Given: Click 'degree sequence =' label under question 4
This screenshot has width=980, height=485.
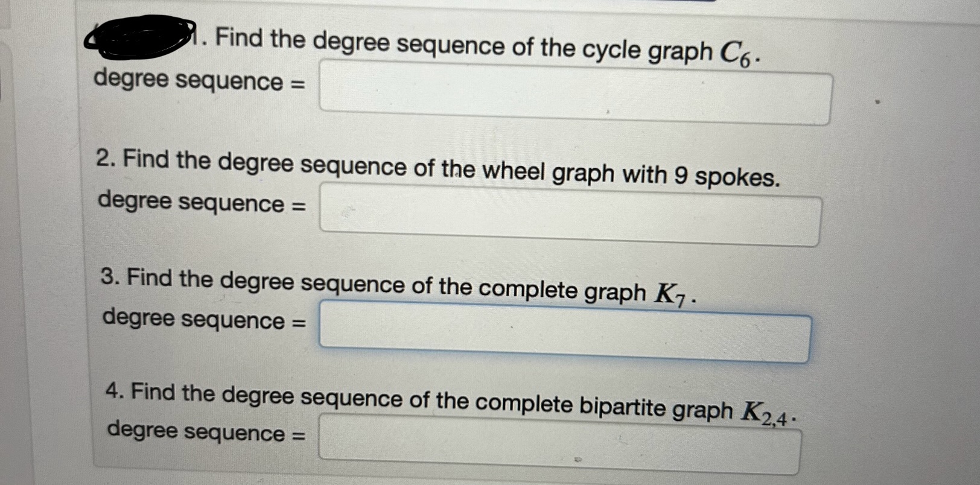Looking at the screenshot, I should (x=205, y=431).
